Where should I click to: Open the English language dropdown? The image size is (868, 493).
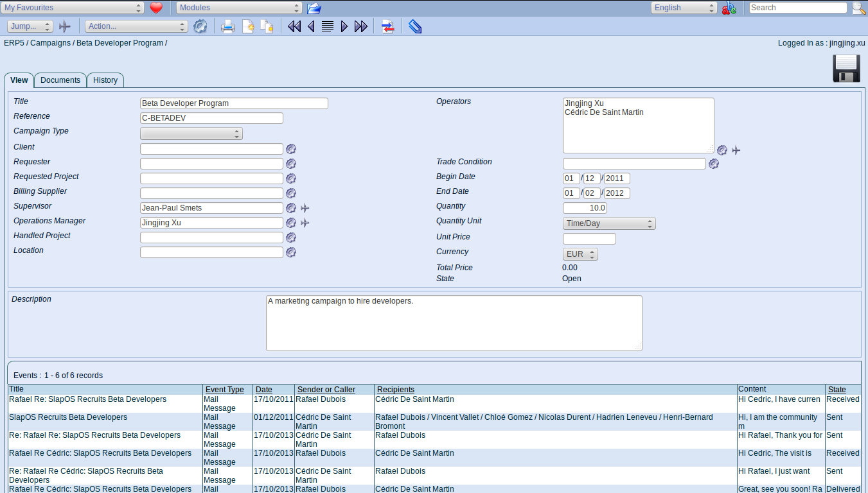point(684,8)
